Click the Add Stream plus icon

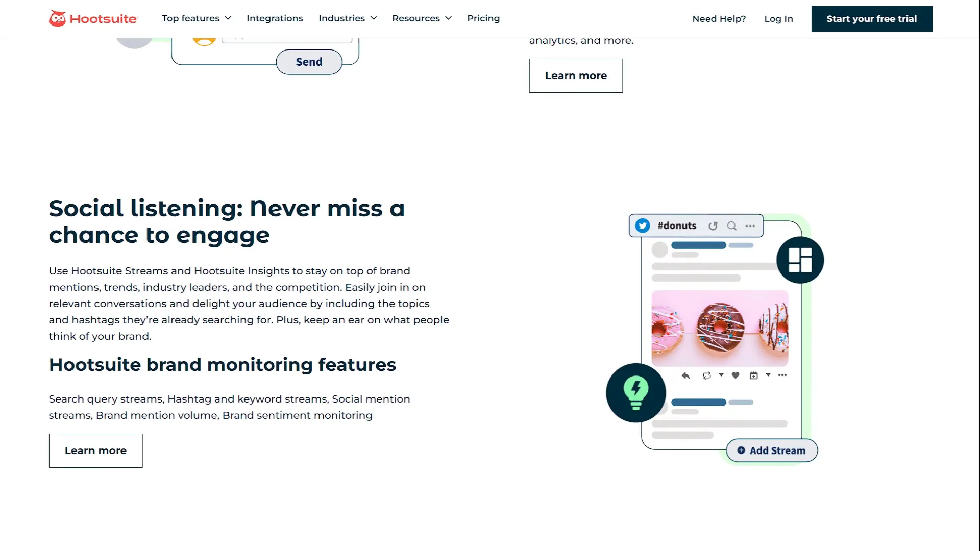(741, 450)
